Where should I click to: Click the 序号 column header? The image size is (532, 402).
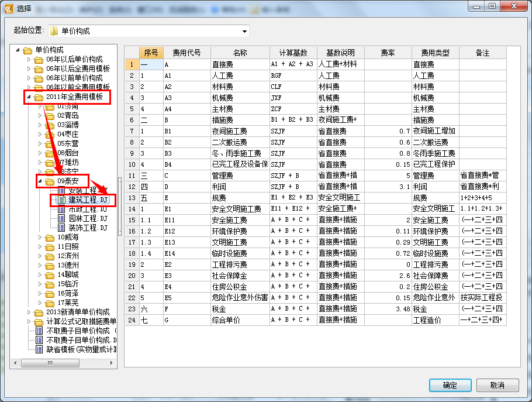point(151,53)
